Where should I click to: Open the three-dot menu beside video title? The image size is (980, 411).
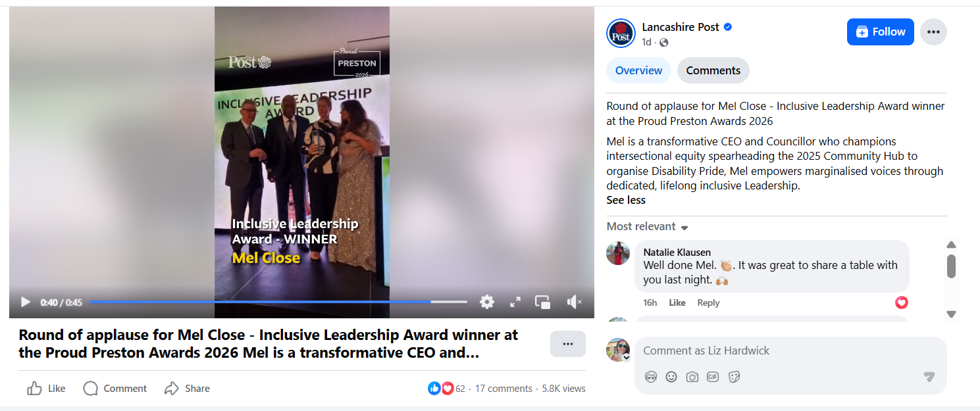(568, 344)
